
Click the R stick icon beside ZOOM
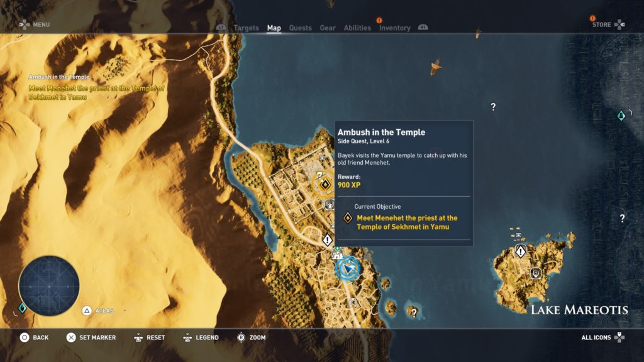tap(241, 337)
